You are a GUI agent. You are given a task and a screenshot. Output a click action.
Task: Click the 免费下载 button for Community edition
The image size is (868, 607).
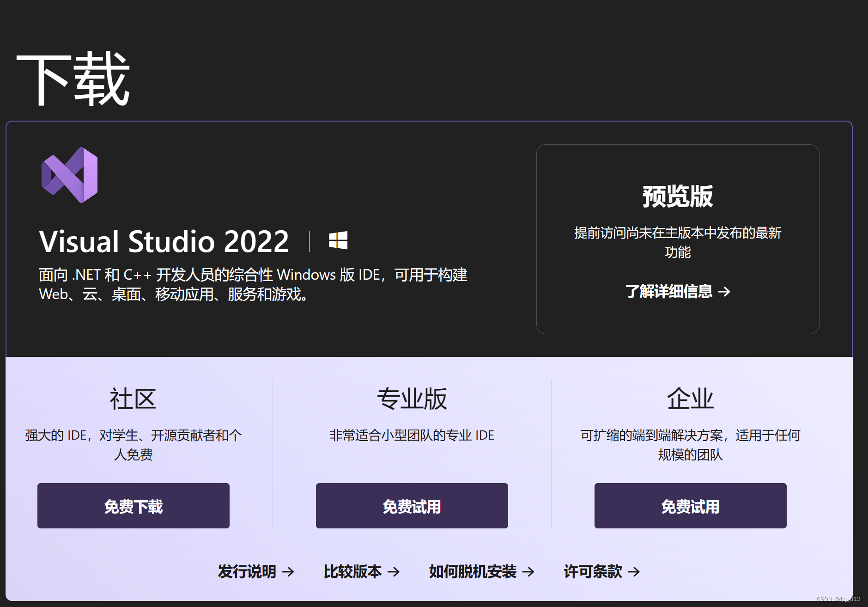click(x=134, y=506)
